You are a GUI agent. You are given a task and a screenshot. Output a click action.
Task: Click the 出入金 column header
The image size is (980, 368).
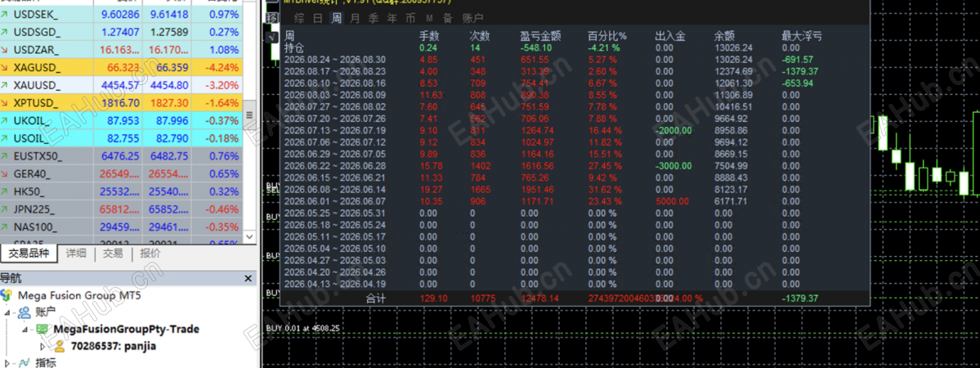click(670, 36)
